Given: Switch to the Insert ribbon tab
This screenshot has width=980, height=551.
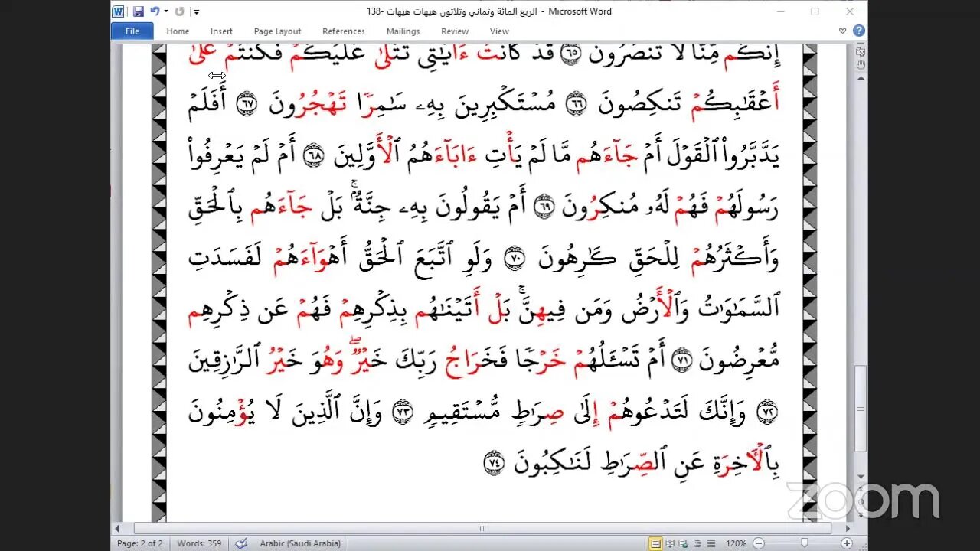Looking at the screenshot, I should point(221,31).
